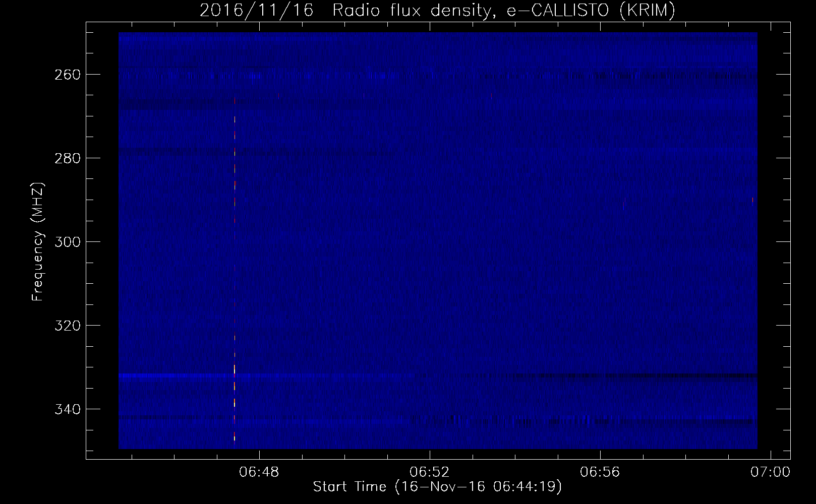Click the 06:56 time tick label
816x504 pixels.
[600, 472]
